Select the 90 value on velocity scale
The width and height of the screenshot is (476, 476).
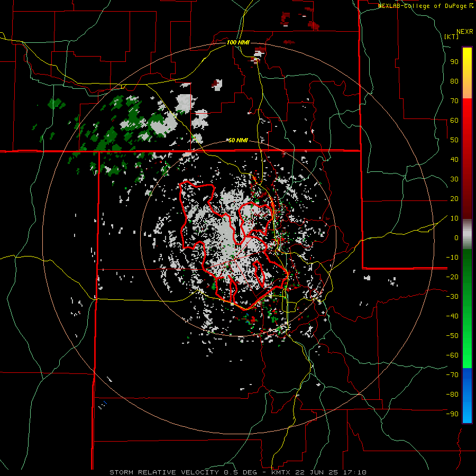454,62
